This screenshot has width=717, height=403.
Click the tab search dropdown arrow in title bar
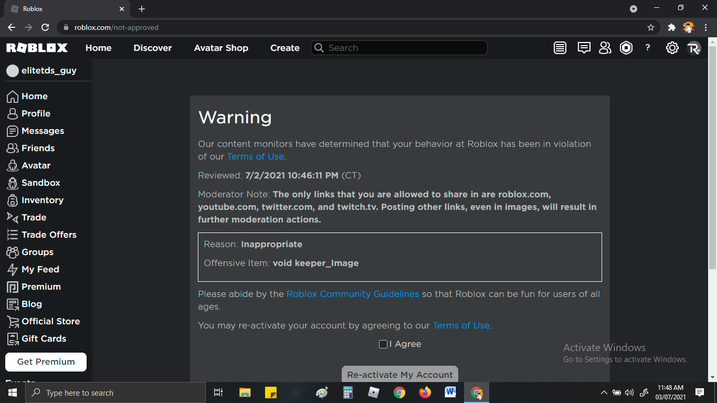click(x=633, y=9)
